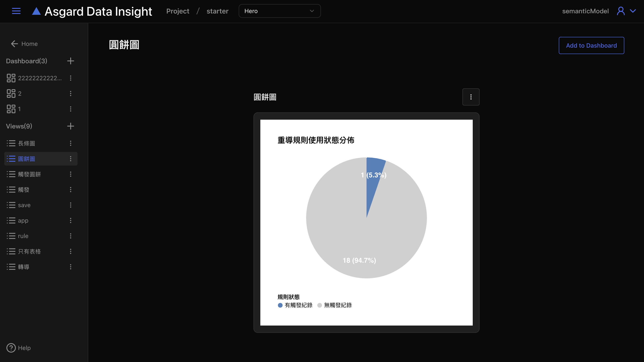
Task: Click the Project breadcrumb link
Action: 178,11
